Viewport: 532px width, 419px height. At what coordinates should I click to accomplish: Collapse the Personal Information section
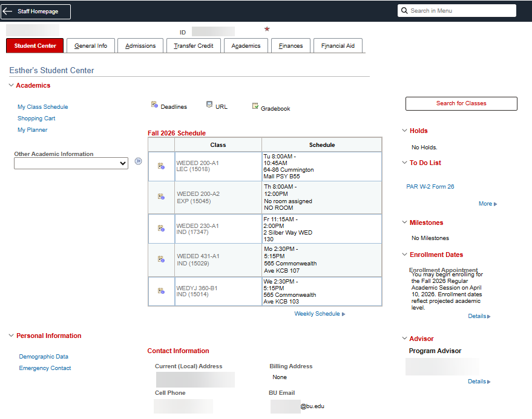(11, 336)
